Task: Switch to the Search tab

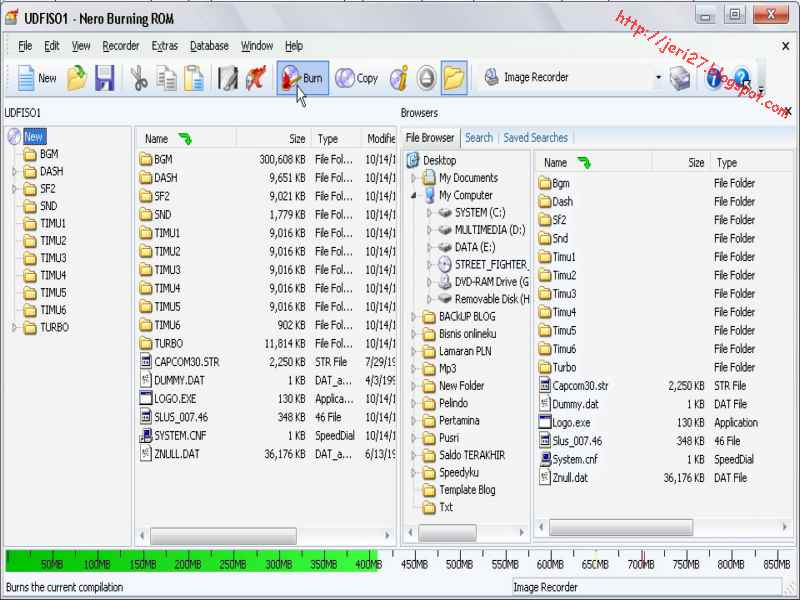Action: 480,137
